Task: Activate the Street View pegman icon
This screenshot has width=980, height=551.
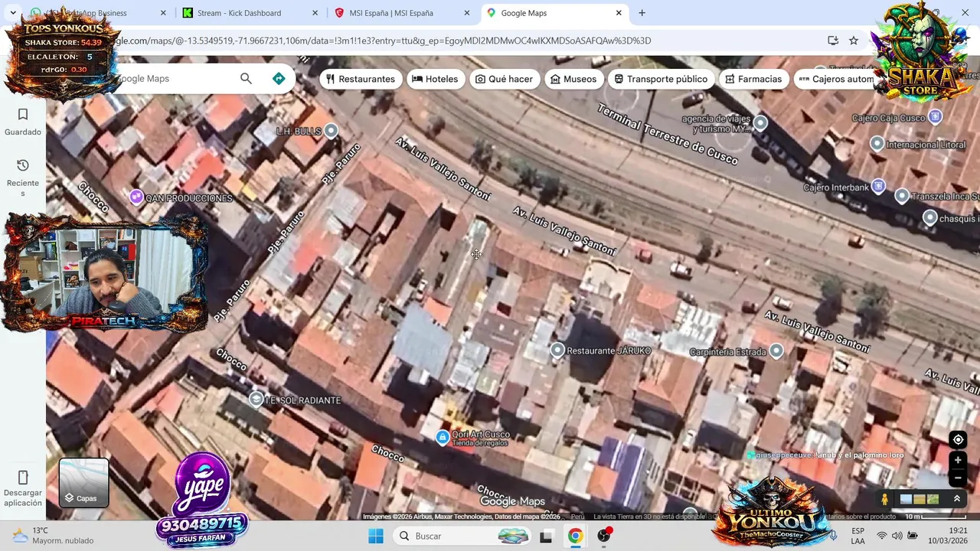Action: (885, 499)
